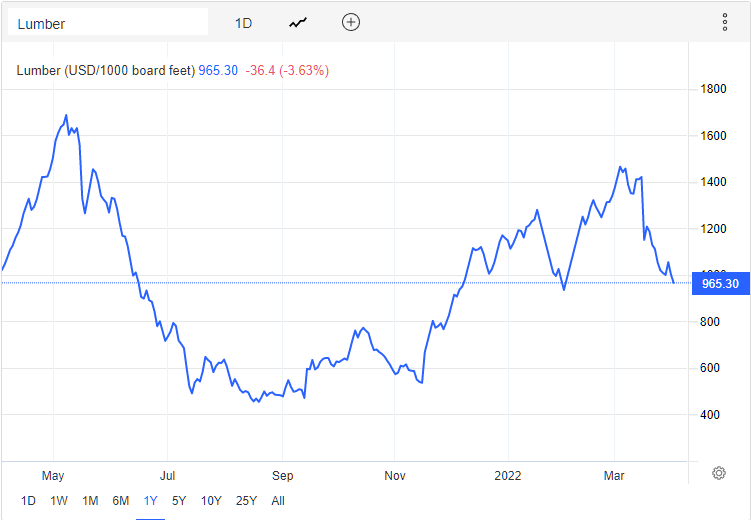Choose the 25Y time range
The image size is (751, 520).
point(246,501)
